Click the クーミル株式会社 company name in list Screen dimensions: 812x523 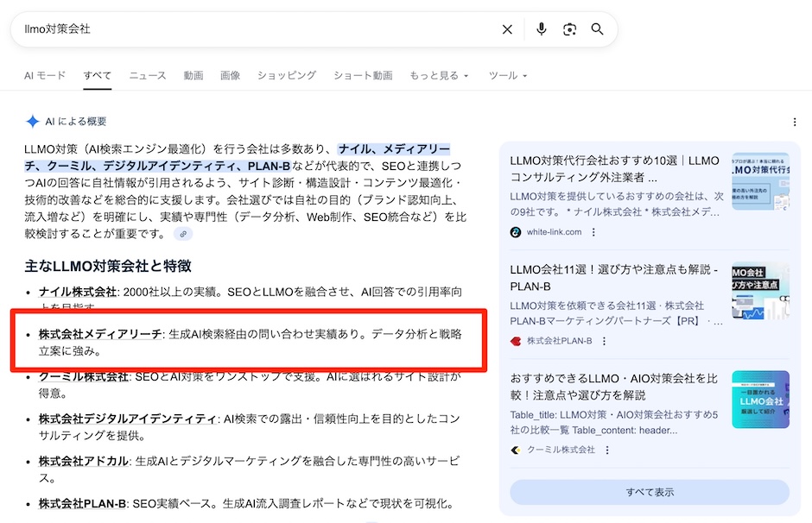point(84,376)
